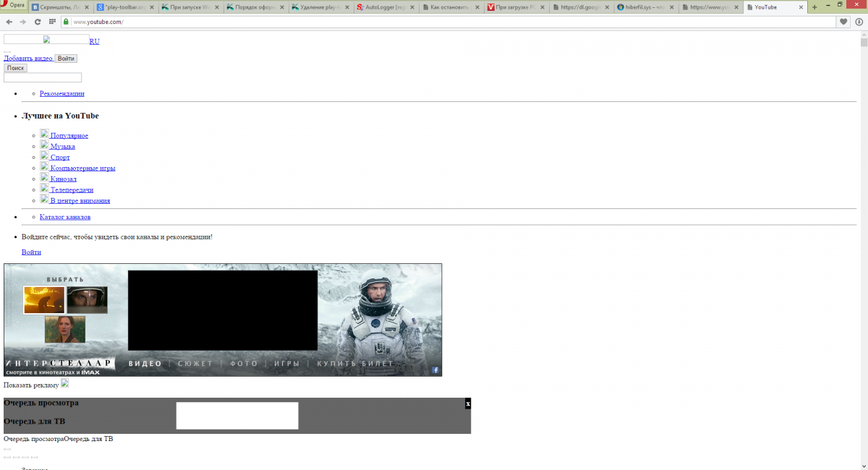The height and width of the screenshot is (470, 868).
Task: Click the 'Войти' button near the top
Action: [66, 59]
